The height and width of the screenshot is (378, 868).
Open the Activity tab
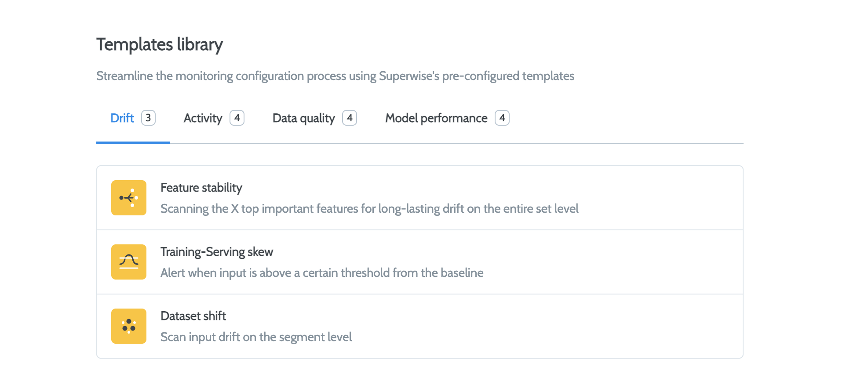(203, 118)
